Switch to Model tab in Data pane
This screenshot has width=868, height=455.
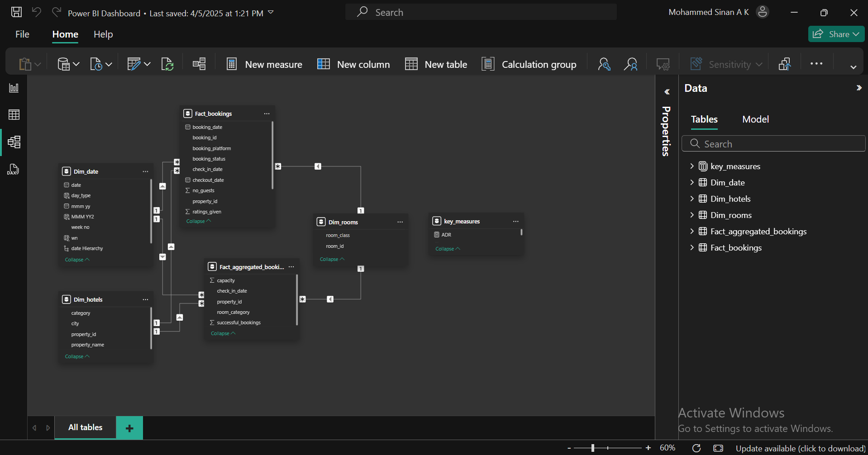coord(755,119)
